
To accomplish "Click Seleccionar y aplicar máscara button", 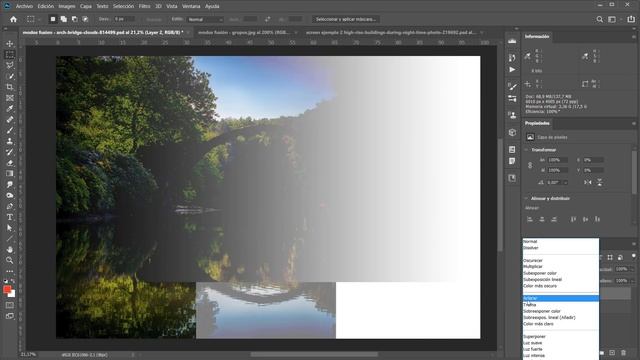I will click(x=346, y=19).
